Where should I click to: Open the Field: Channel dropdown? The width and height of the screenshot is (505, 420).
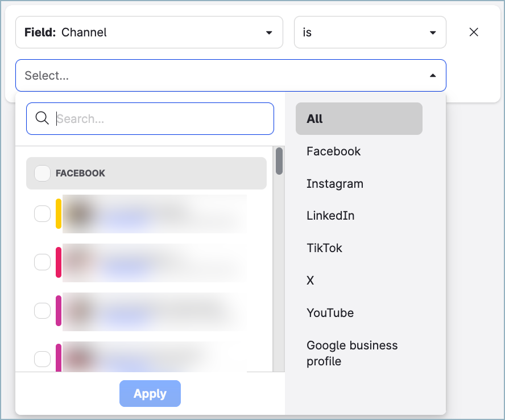click(x=149, y=32)
